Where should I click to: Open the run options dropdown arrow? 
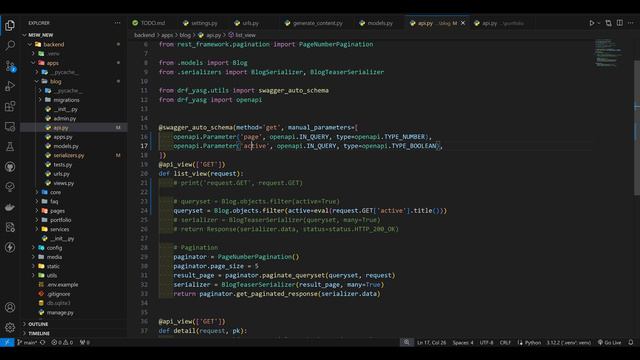click(x=599, y=23)
